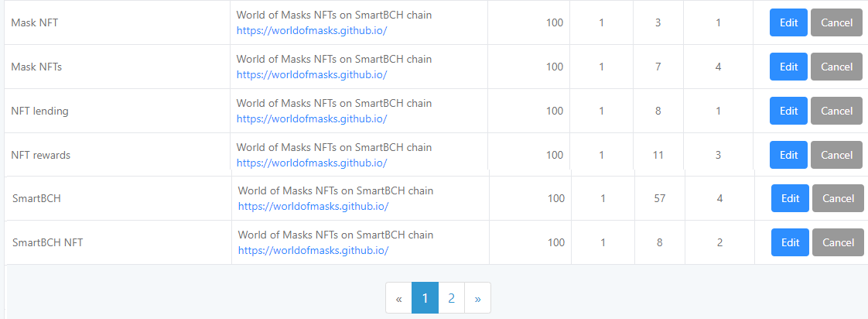Screen dimensions: 868x319
Task: Cancel the Mask NFT row
Action: click(x=836, y=22)
